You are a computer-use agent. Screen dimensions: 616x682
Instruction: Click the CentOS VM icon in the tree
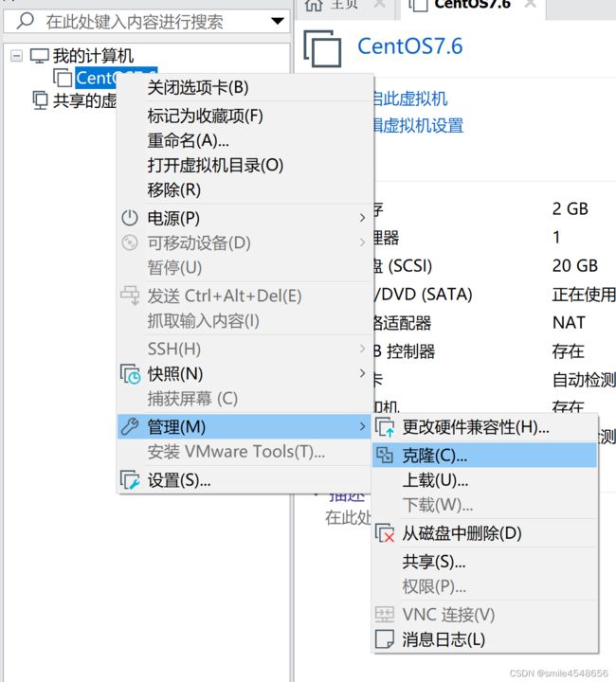63,78
